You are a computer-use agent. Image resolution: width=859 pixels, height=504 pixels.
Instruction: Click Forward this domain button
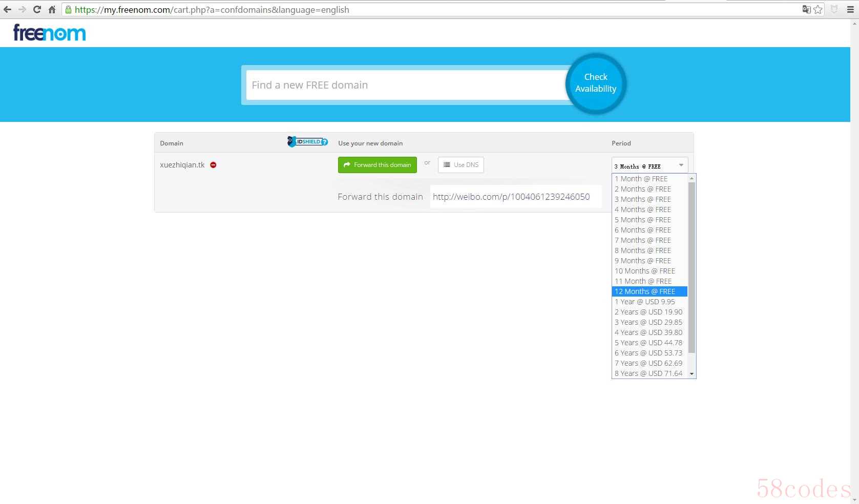378,165
